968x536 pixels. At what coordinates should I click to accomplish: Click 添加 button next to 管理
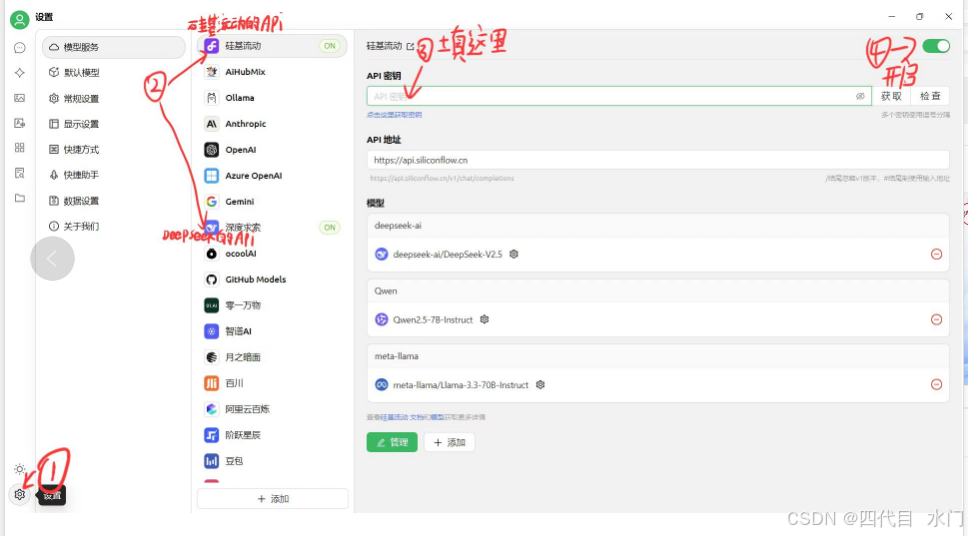[449, 442]
